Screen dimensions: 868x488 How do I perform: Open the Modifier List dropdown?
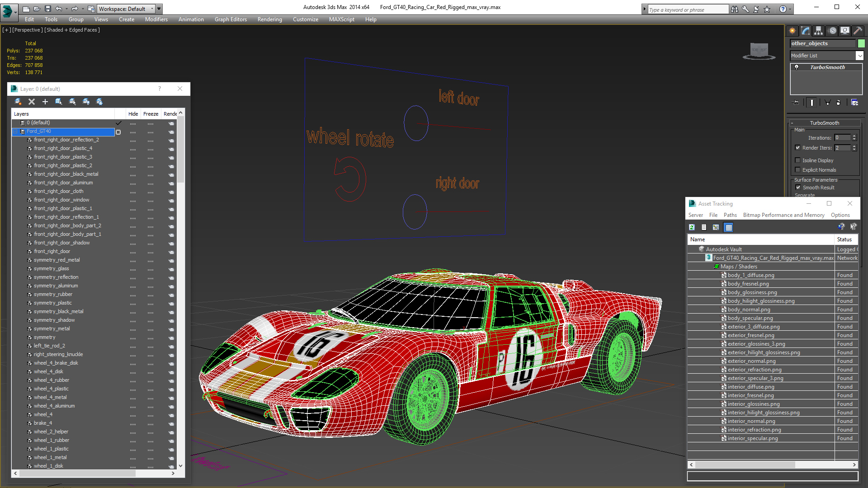point(859,56)
